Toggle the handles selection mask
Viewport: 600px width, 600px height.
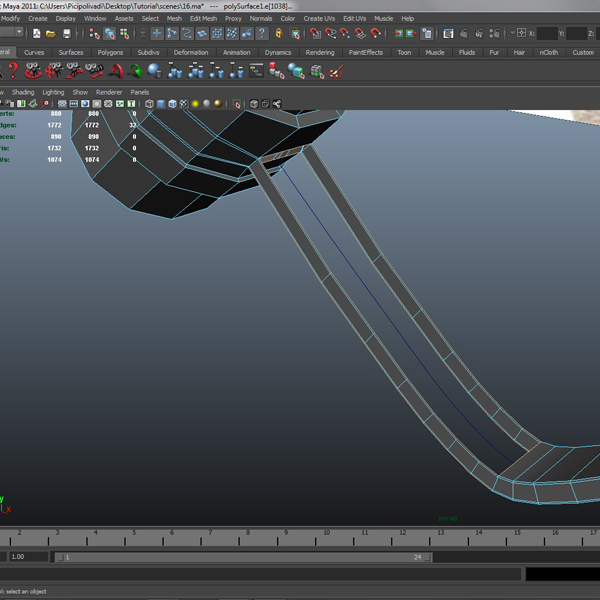pos(157,34)
